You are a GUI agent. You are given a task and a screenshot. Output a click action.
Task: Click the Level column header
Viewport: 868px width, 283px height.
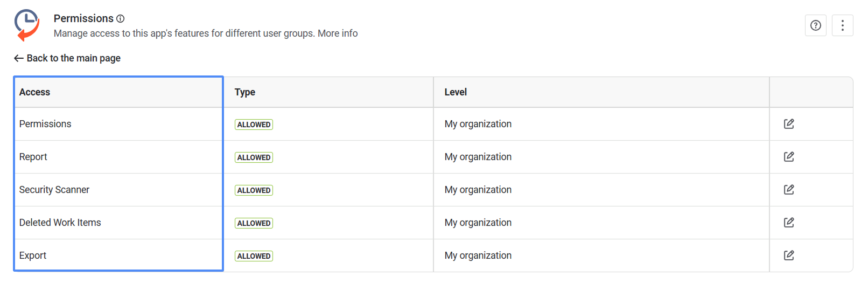point(456,92)
